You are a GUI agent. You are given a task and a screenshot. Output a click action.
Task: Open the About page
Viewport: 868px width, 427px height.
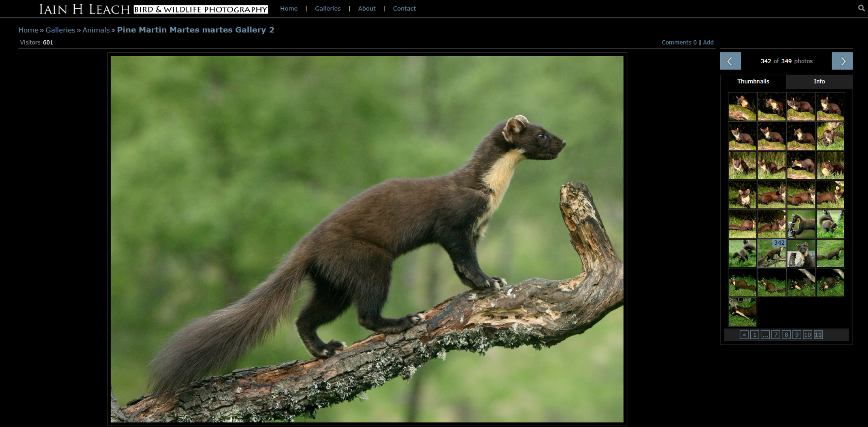[x=367, y=9]
